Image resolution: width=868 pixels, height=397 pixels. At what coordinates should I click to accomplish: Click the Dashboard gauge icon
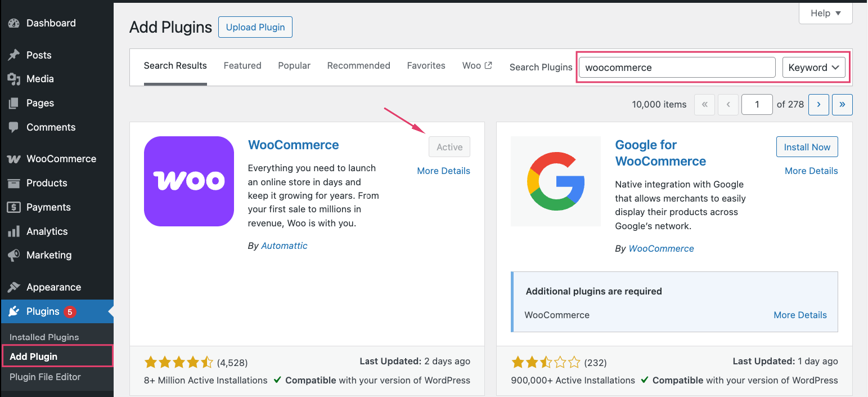pyautogui.click(x=14, y=23)
